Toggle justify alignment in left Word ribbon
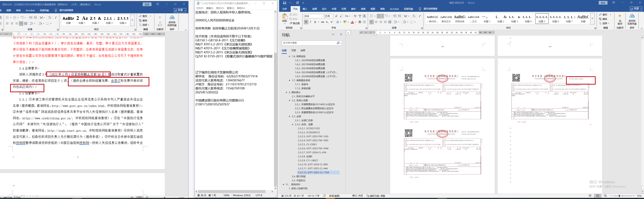 (x=21, y=24)
